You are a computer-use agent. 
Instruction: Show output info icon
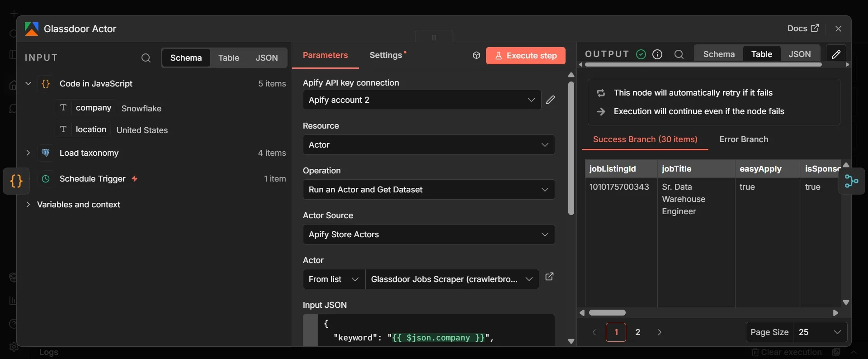(x=658, y=54)
